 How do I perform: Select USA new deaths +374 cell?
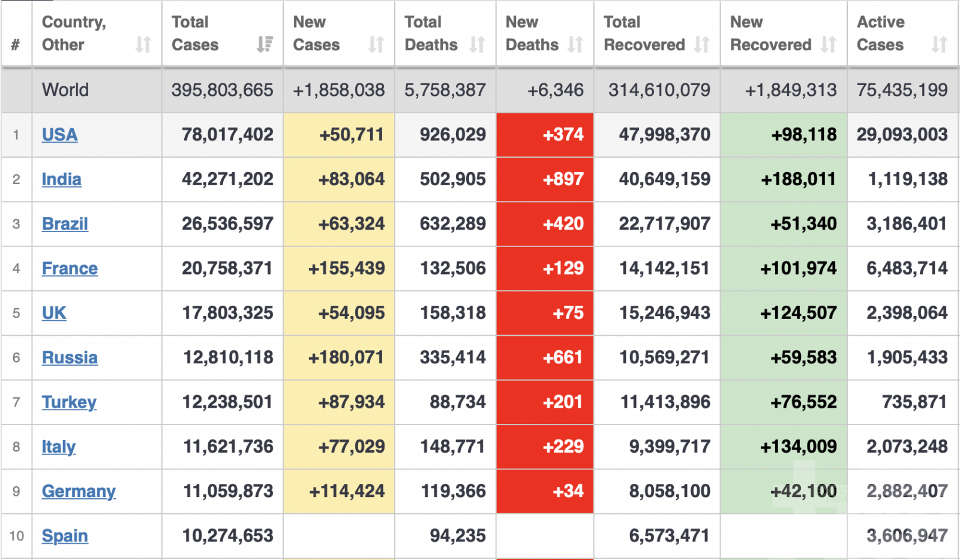click(545, 135)
